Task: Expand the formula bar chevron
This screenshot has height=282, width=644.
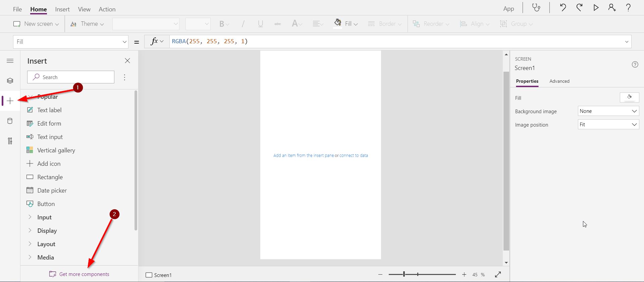Action: [627, 42]
